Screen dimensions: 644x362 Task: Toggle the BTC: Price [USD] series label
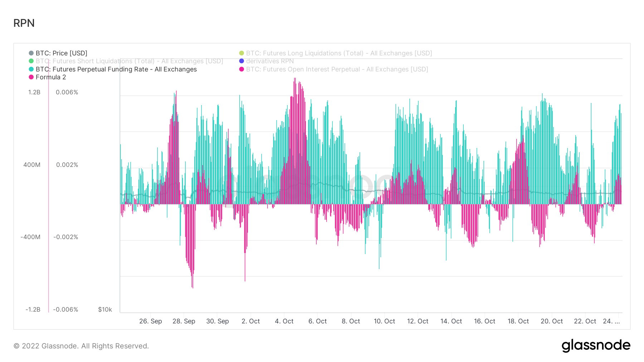(61, 53)
